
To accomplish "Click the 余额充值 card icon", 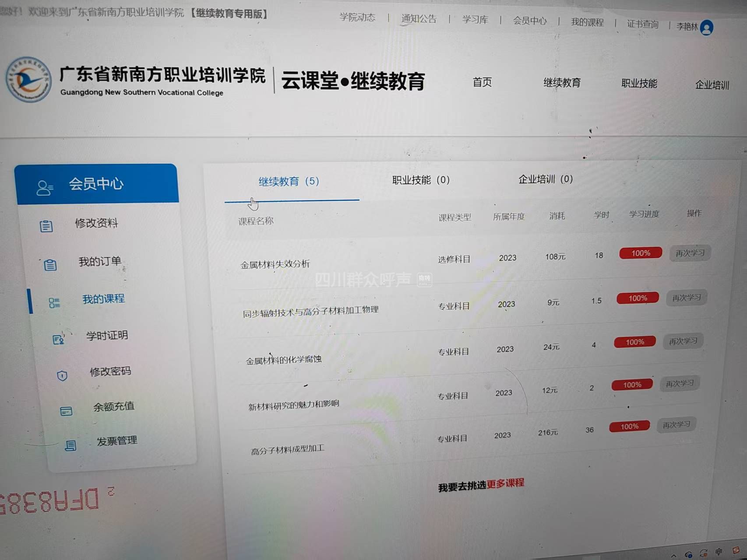I will 66,411.
